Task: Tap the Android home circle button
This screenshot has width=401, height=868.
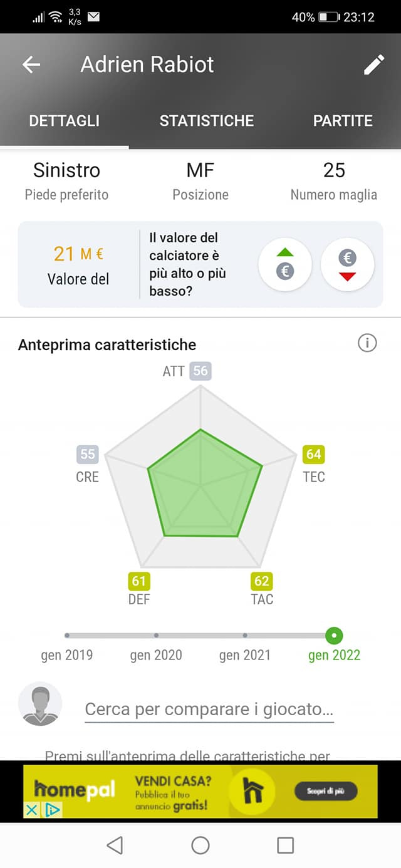Action: pyautogui.click(x=200, y=845)
